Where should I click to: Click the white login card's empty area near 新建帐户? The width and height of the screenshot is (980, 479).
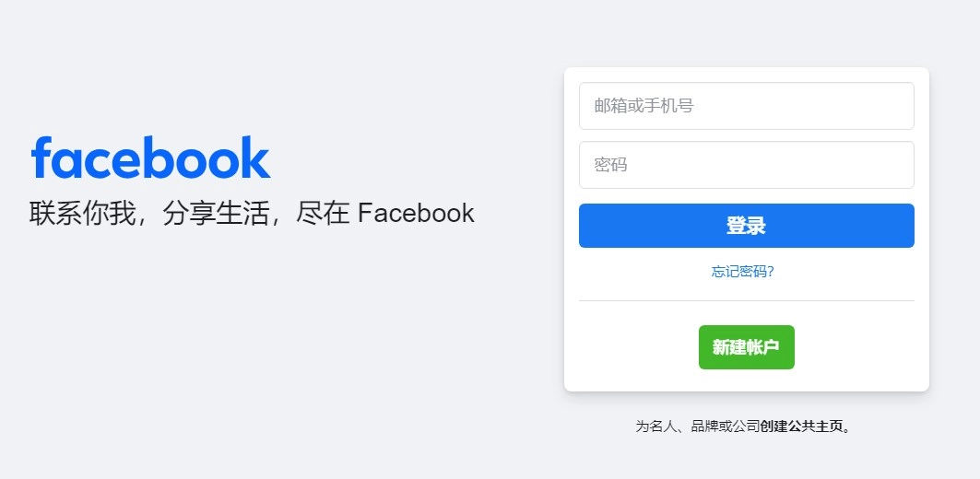point(632,347)
